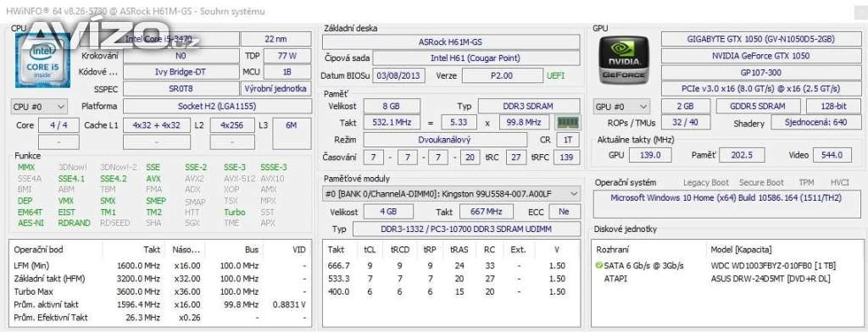Expand the memory module BANK 0 dropdown
The height and width of the screenshot is (332, 868).
[452, 194]
